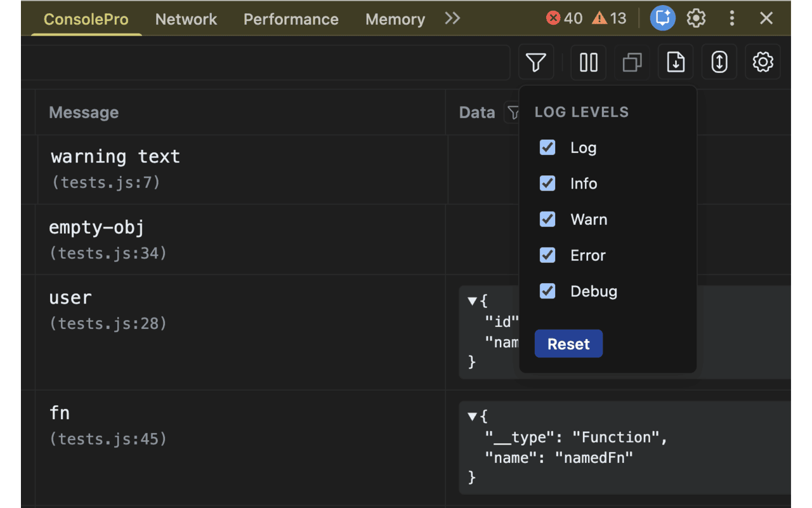Select the 'warning text' message

pos(115,156)
